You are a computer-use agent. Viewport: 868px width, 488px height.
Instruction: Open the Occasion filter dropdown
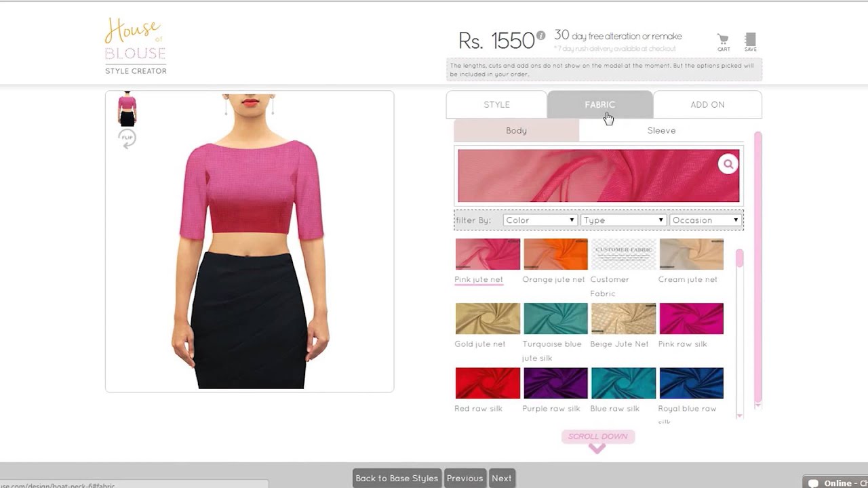(705, 220)
